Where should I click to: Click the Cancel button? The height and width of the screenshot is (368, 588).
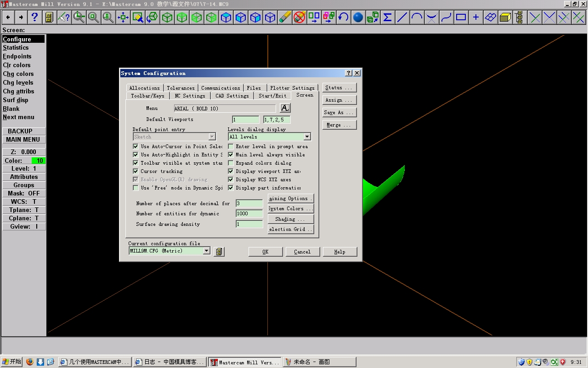pyautogui.click(x=302, y=252)
